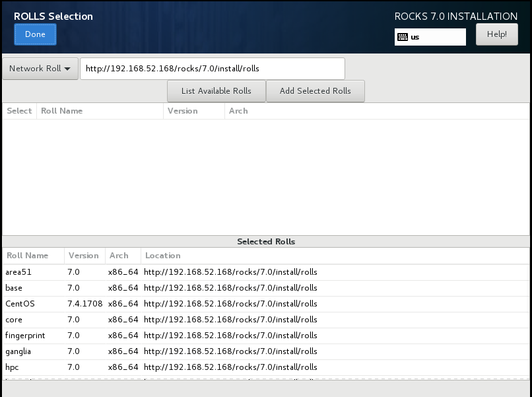This screenshot has height=397, width=532.
Task: Click the Arch header in available rolls
Action: pos(377,111)
